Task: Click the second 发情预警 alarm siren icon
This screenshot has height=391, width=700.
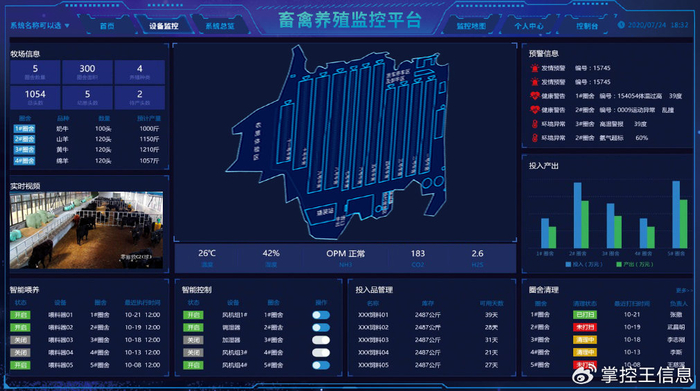Action: (534, 82)
